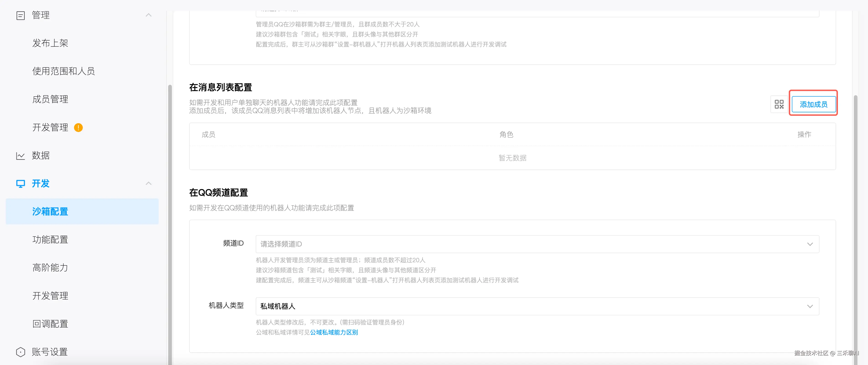Open the 公域私域能力区别 link
Image resolution: width=868 pixels, height=365 pixels.
click(333, 332)
